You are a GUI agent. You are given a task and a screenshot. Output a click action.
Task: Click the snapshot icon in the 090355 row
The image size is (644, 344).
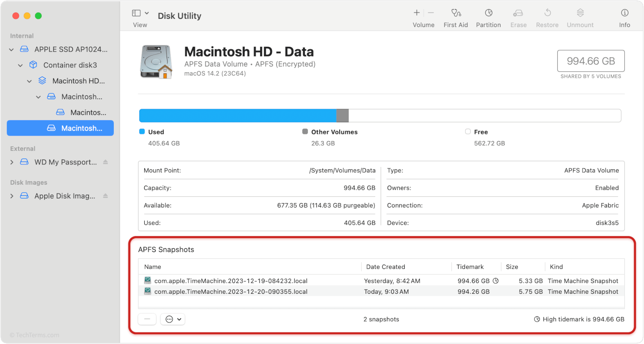tap(148, 292)
